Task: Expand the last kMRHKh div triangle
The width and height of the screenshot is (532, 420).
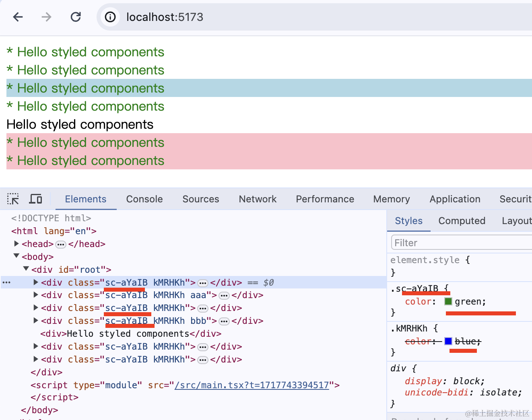Action: coord(36,359)
